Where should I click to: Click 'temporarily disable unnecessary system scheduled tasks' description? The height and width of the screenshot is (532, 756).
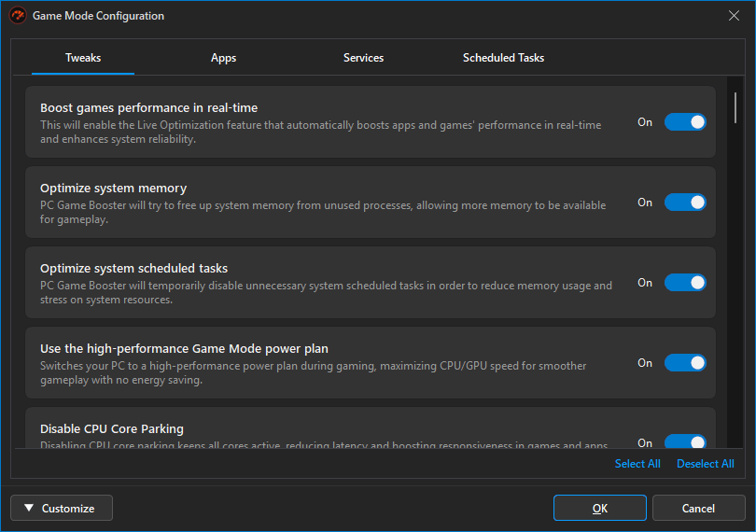tap(326, 292)
